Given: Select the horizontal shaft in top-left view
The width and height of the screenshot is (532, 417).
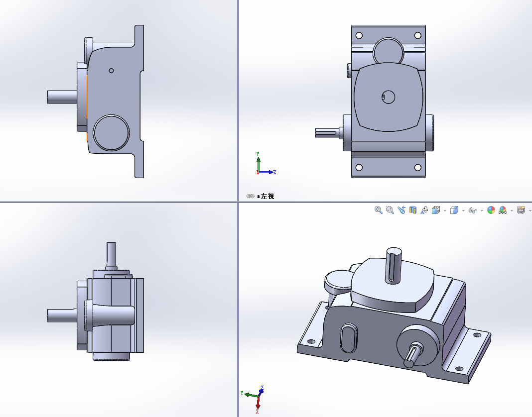Looking at the screenshot, I should pos(62,98).
